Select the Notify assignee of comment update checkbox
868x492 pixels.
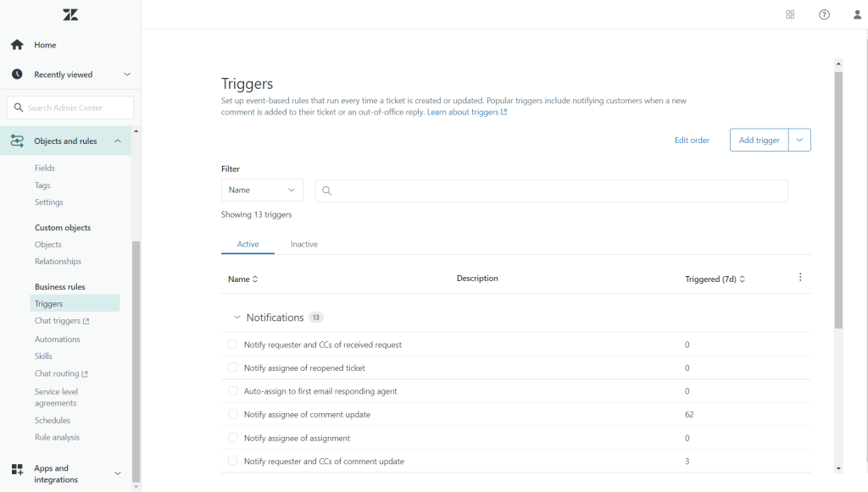233,414
